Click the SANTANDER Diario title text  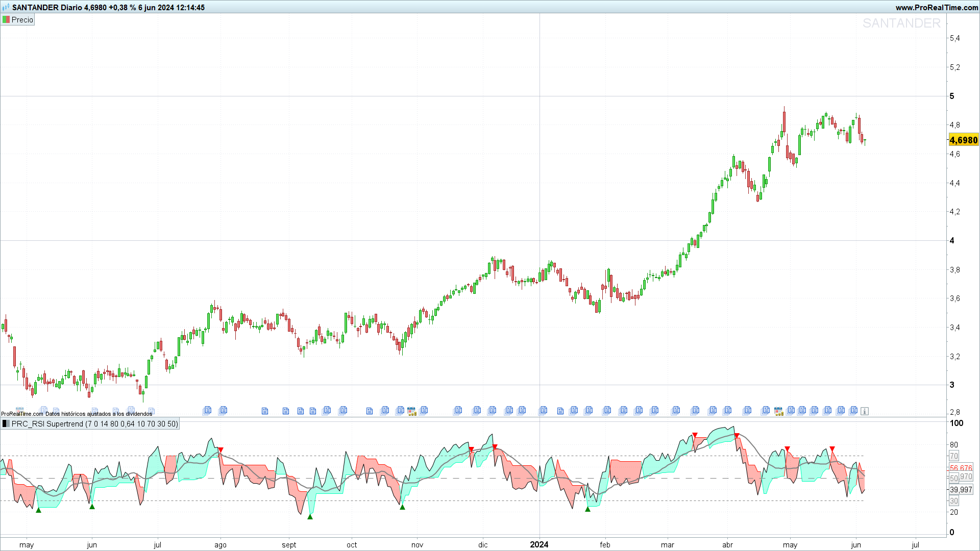47,8
